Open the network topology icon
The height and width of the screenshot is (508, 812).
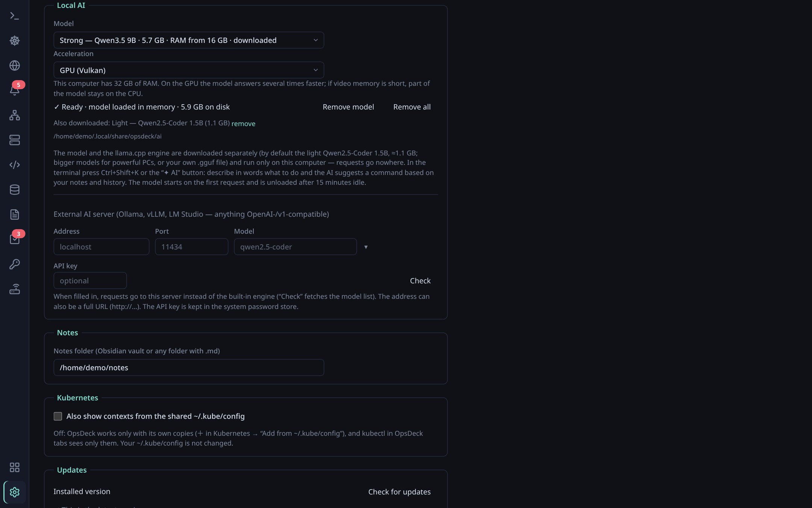(x=14, y=115)
